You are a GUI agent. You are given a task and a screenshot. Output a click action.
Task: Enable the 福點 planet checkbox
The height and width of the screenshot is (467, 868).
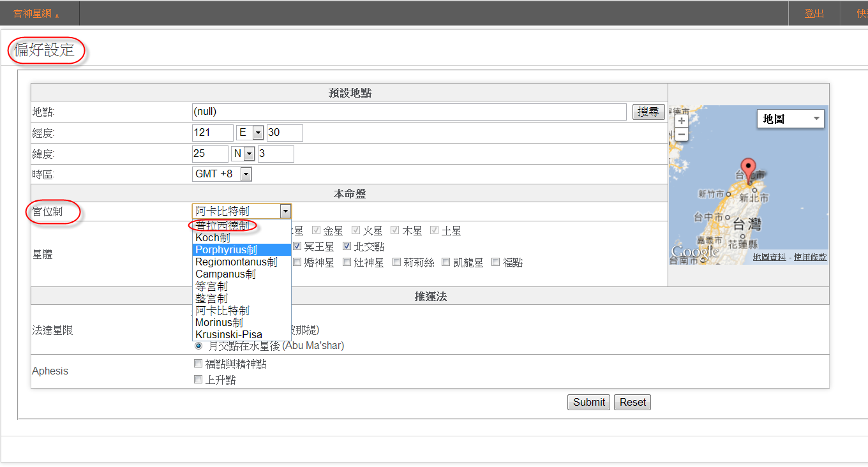496,262
